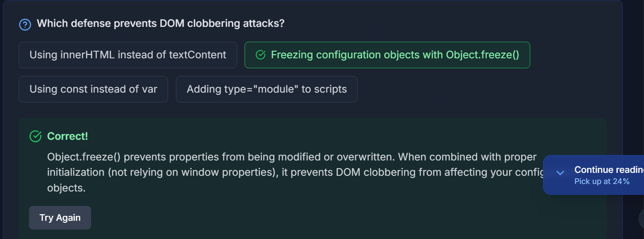Click the "Pick up at 24%" progress text
Image resolution: width=644 pixels, height=239 pixels.
[602, 181]
